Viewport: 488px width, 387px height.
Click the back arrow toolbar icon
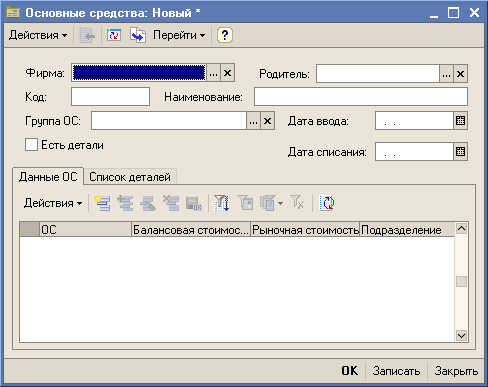point(87,35)
